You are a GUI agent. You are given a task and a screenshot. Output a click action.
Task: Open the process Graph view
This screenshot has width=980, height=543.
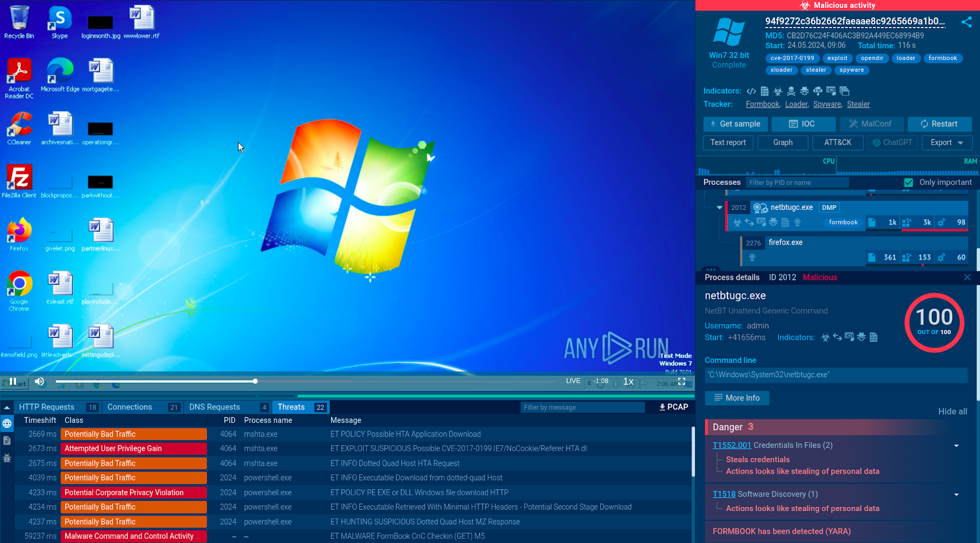783,143
